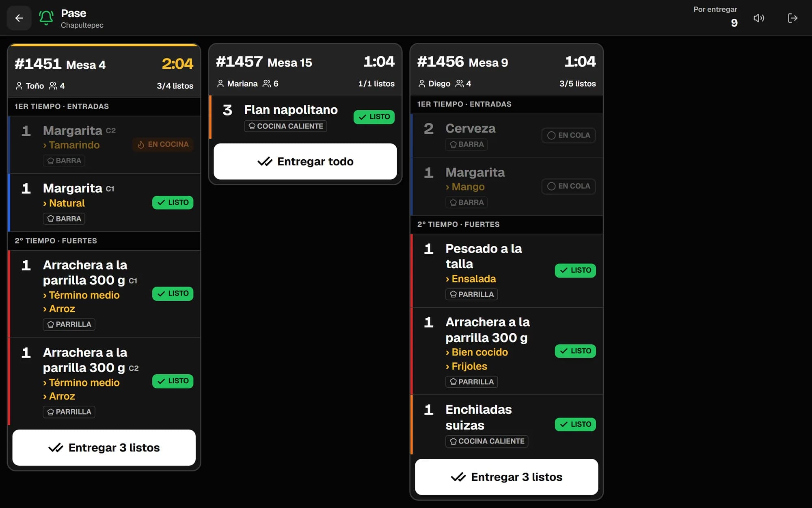This screenshot has width=812, height=508.
Task: Click the waiter icon next to Toño
Action: click(x=19, y=86)
